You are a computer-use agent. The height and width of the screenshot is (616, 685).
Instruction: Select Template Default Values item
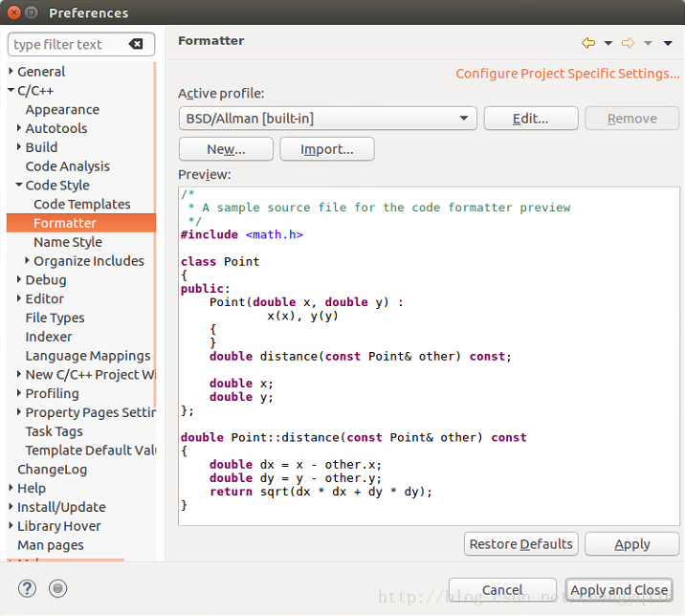pos(91,450)
